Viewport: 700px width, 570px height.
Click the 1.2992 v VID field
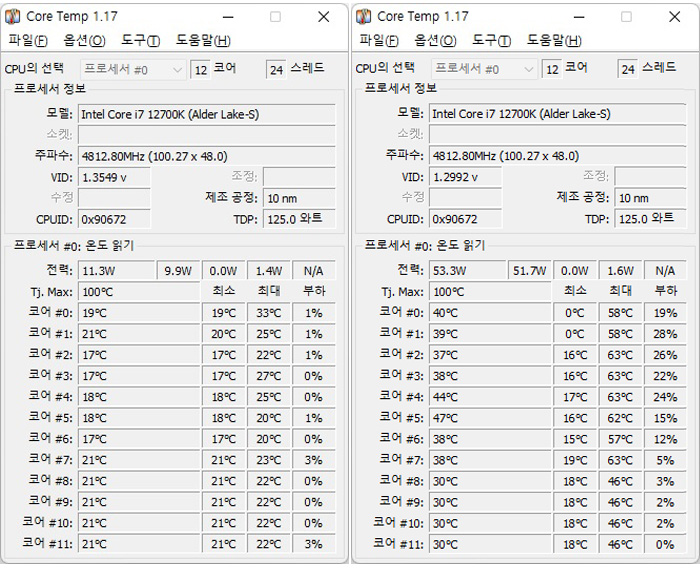tap(465, 177)
